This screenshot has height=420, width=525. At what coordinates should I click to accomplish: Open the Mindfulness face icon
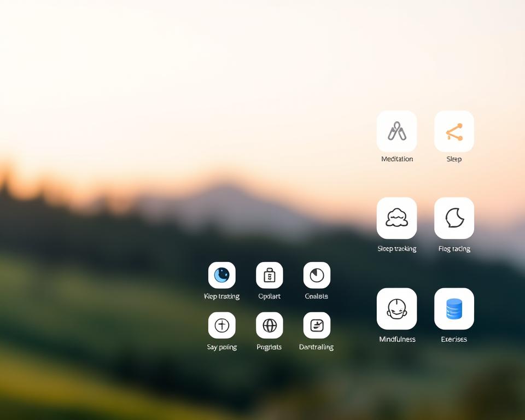[397, 308]
